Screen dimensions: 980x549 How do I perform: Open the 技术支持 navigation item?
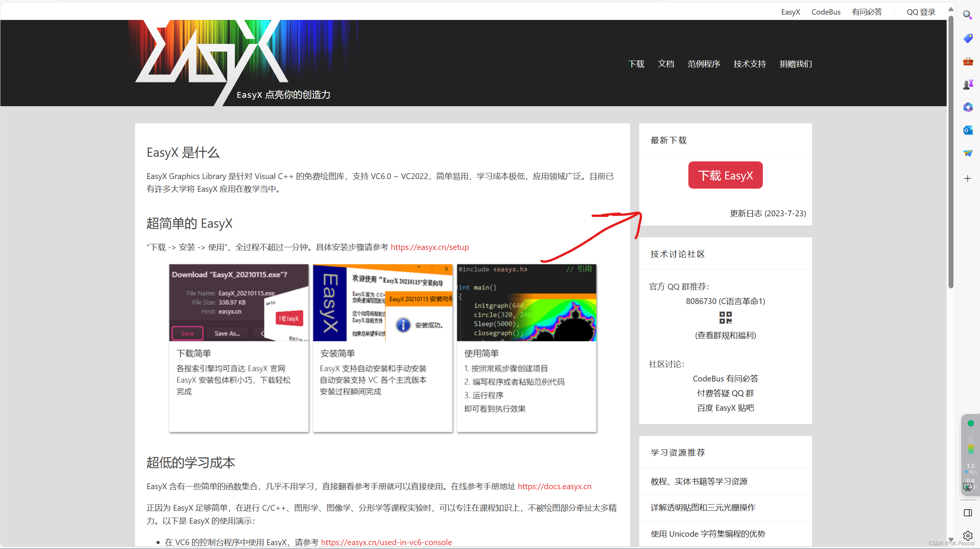[749, 64]
